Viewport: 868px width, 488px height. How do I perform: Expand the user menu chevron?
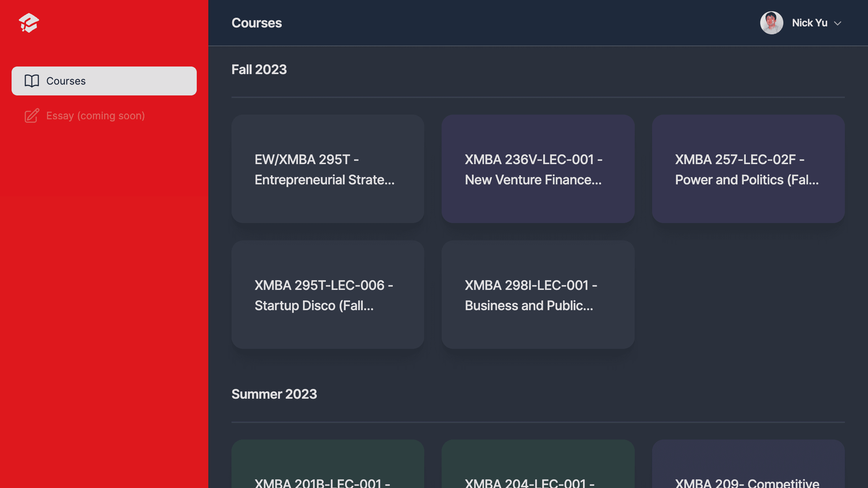coord(838,23)
